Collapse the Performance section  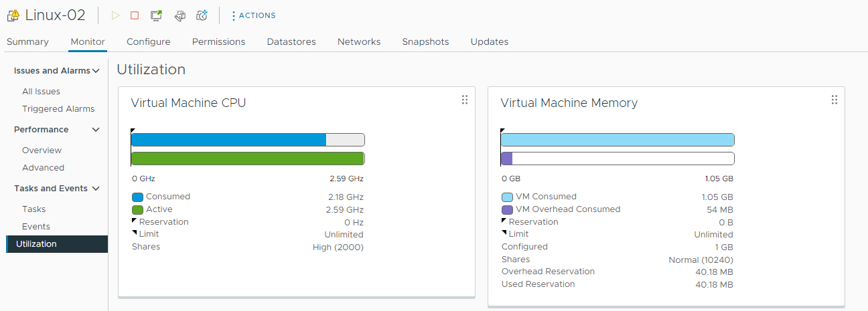(96, 130)
